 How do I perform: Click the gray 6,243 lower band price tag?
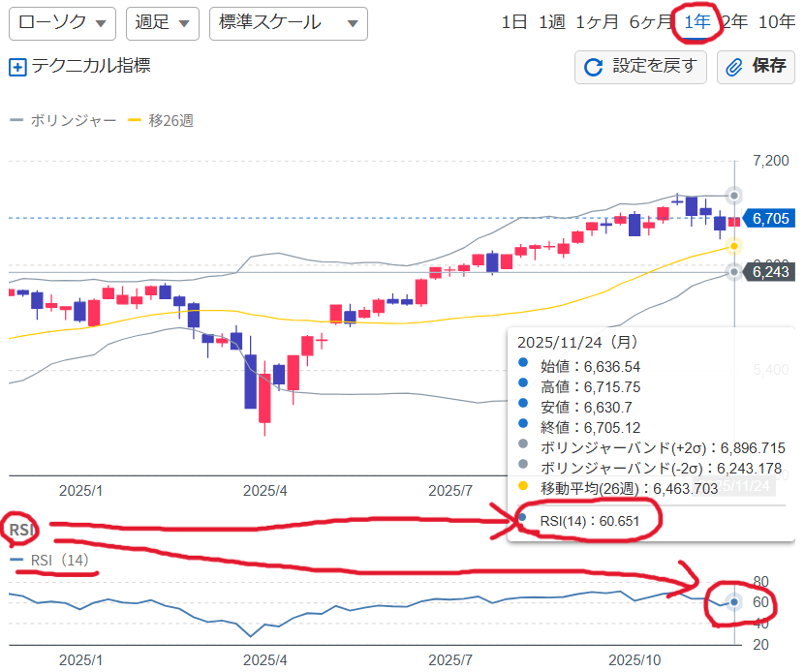pyautogui.click(x=772, y=273)
